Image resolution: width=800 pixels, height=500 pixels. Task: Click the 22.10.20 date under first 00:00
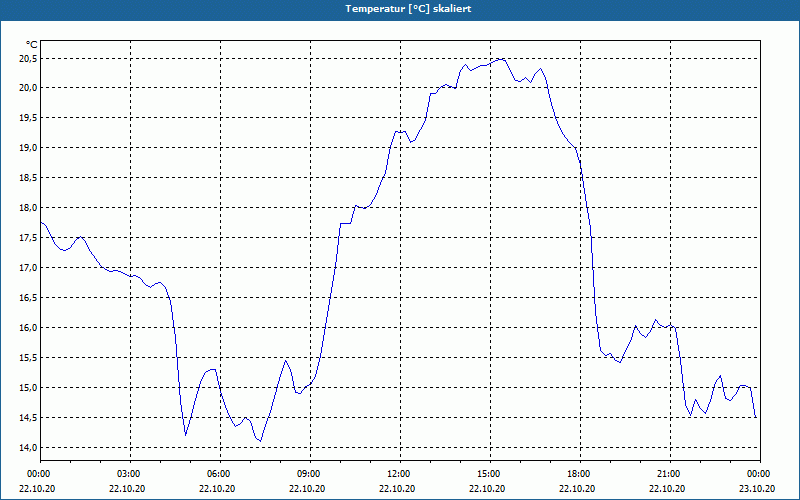37,488
